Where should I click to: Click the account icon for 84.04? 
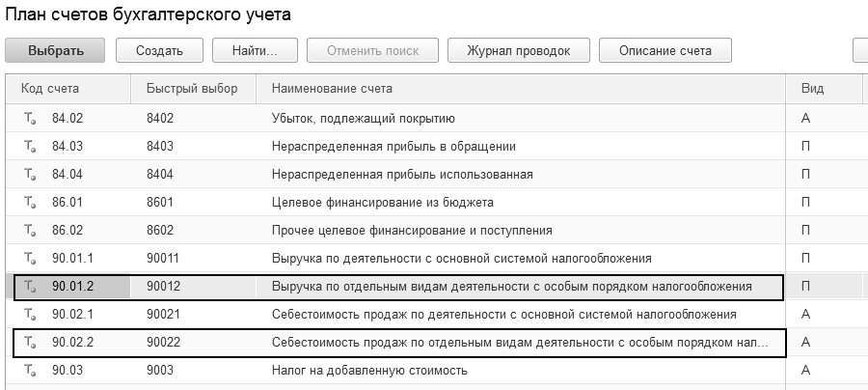click(30, 175)
